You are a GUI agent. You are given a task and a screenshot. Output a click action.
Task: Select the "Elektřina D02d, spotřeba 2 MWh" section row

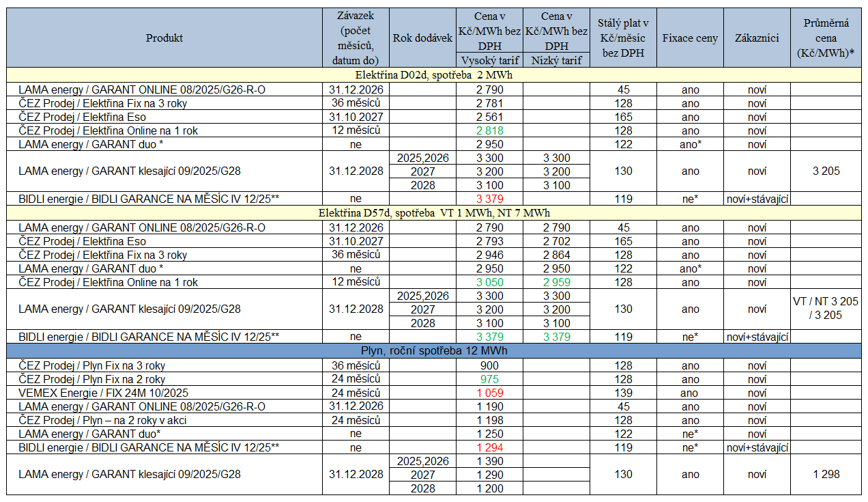tap(434, 75)
